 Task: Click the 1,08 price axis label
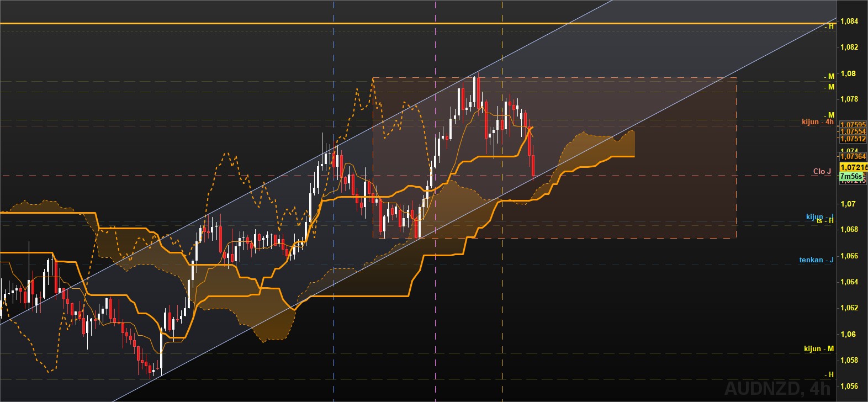pyautogui.click(x=848, y=73)
